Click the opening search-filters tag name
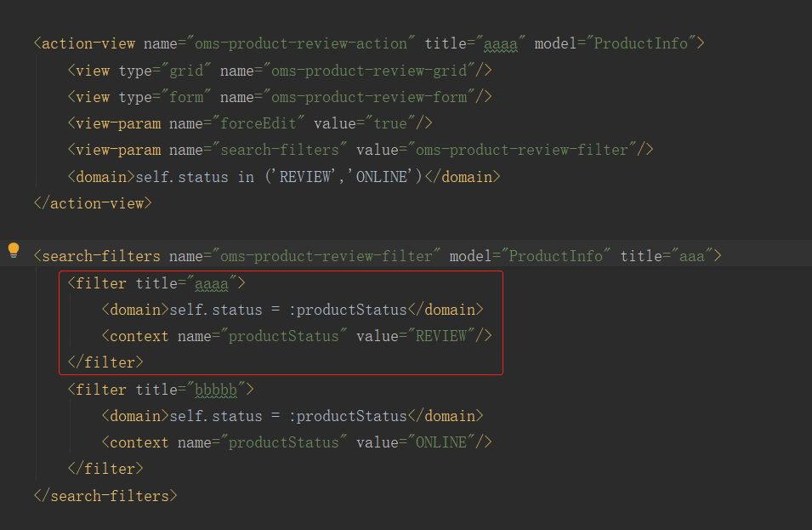The height and width of the screenshot is (530, 812). [101, 256]
